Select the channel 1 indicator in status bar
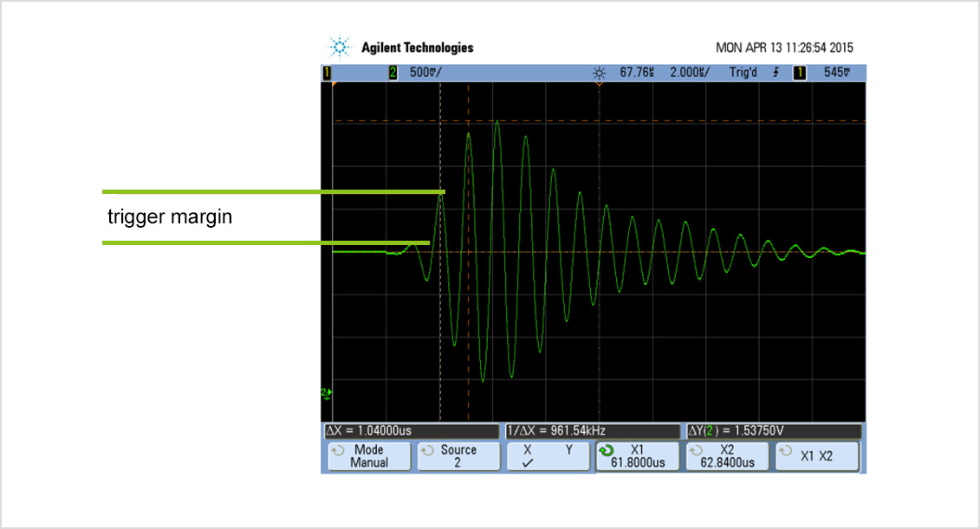 328,73
